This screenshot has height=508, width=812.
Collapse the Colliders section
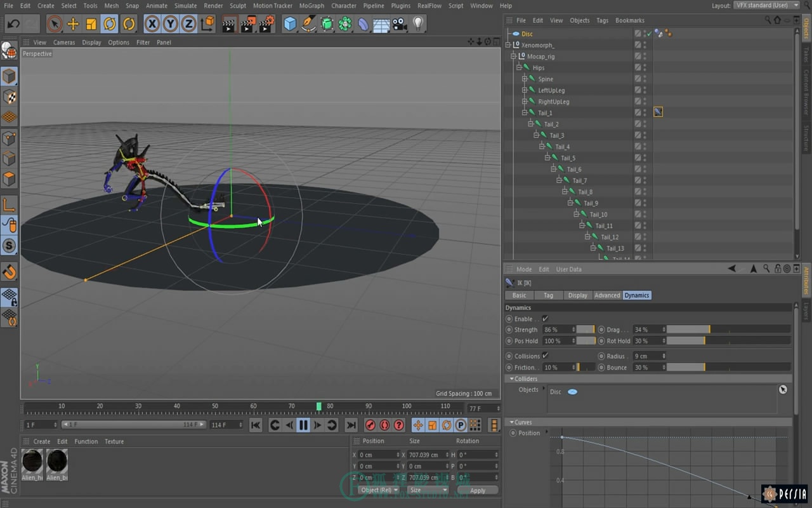click(512, 379)
